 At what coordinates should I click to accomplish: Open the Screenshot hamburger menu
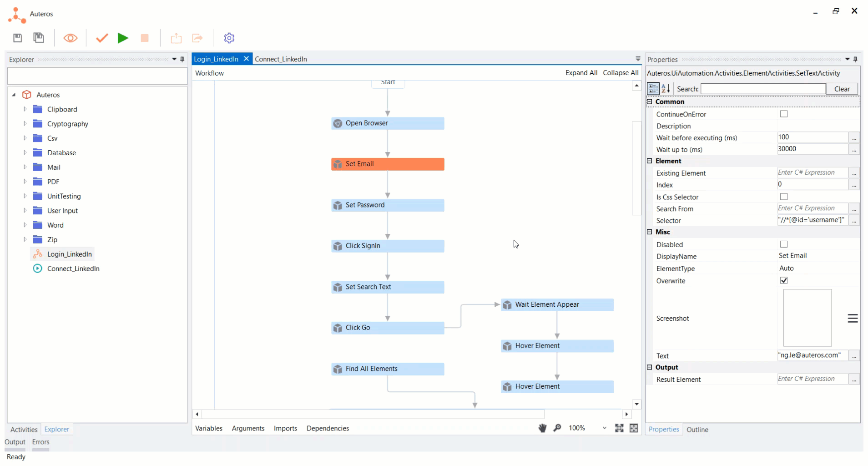point(853,319)
